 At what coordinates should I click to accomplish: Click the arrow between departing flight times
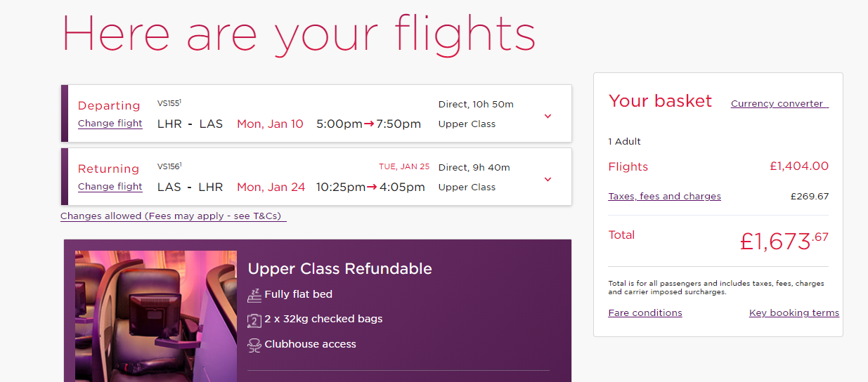click(x=370, y=124)
